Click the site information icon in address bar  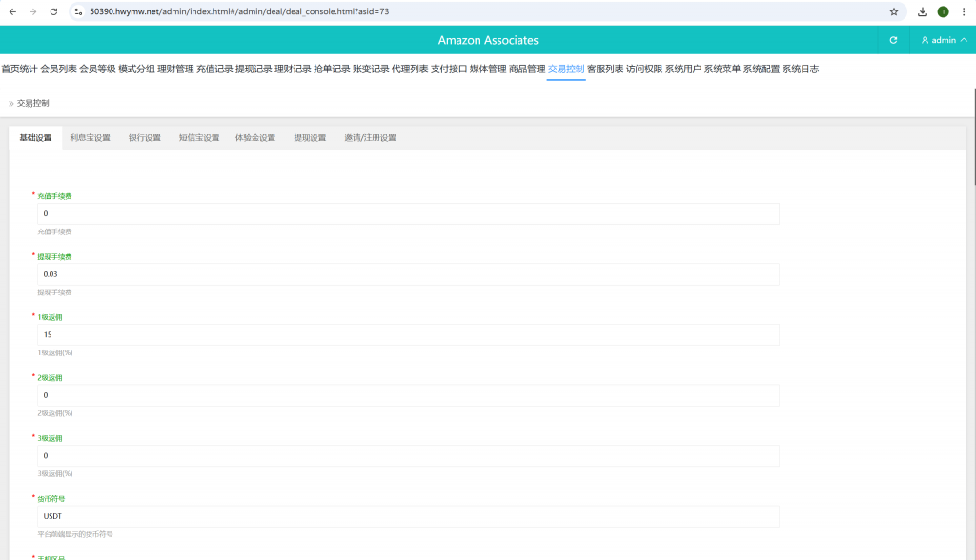pyautogui.click(x=79, y=11)
